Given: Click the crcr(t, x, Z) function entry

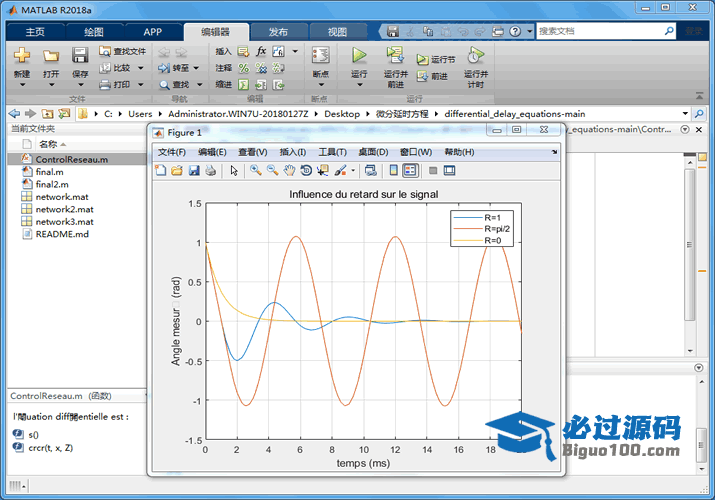Looking at the screenshot, I should click(50, 448).
